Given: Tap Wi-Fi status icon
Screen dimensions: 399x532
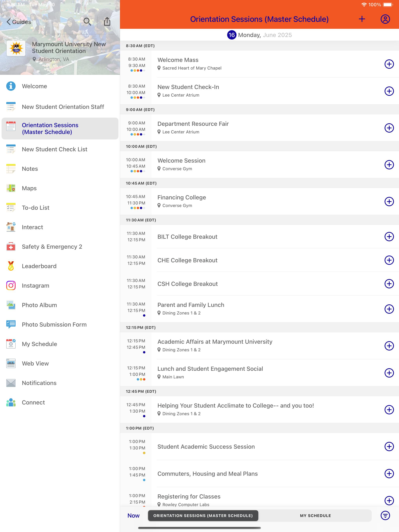Looking at the screenshot, I should coord(364,4).
